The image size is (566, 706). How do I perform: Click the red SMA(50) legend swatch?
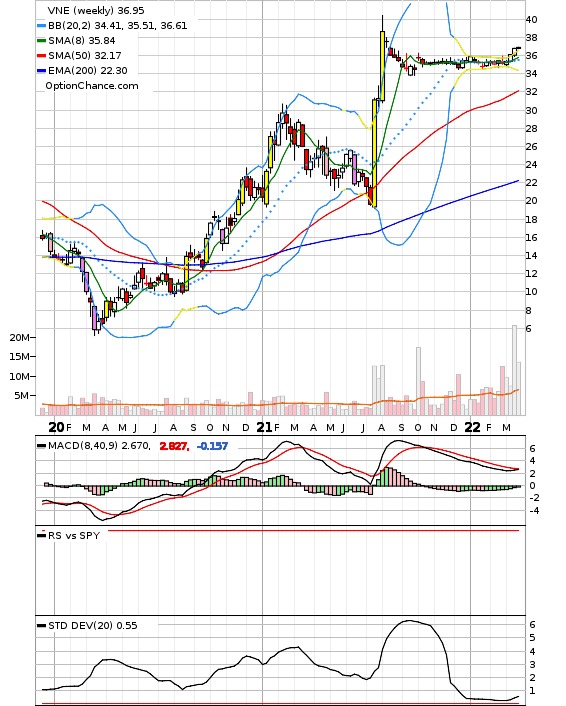click(41, 56)
